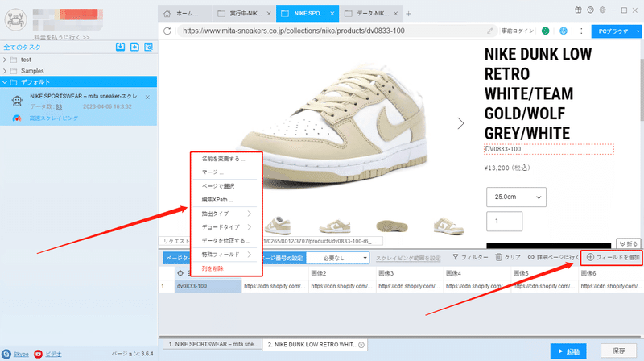The width and height of the screenshot is (644, 361).
Task: Click the 料金を払うに行く link
Action: (62, 37)
